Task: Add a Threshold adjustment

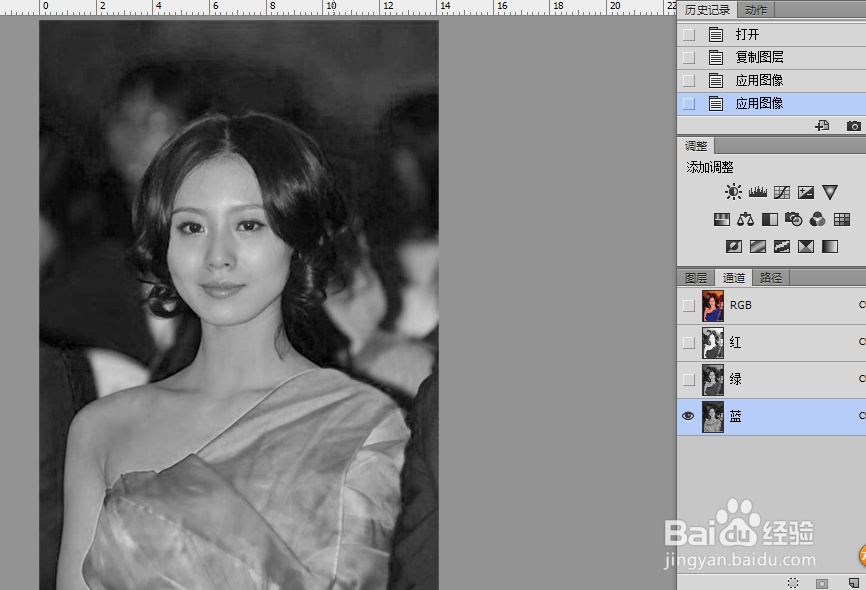Action: pos(781,246)
